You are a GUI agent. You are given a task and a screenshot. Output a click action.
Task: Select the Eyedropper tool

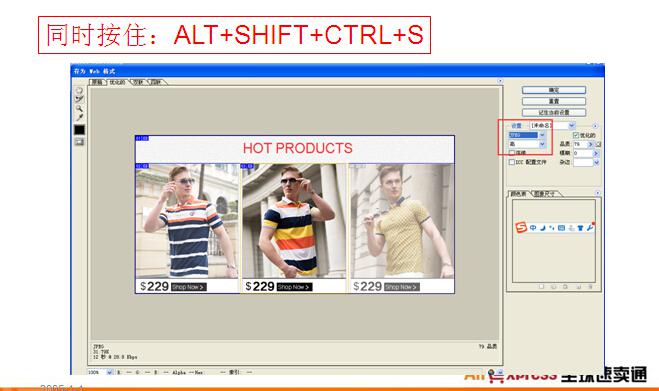pos(79,117)
